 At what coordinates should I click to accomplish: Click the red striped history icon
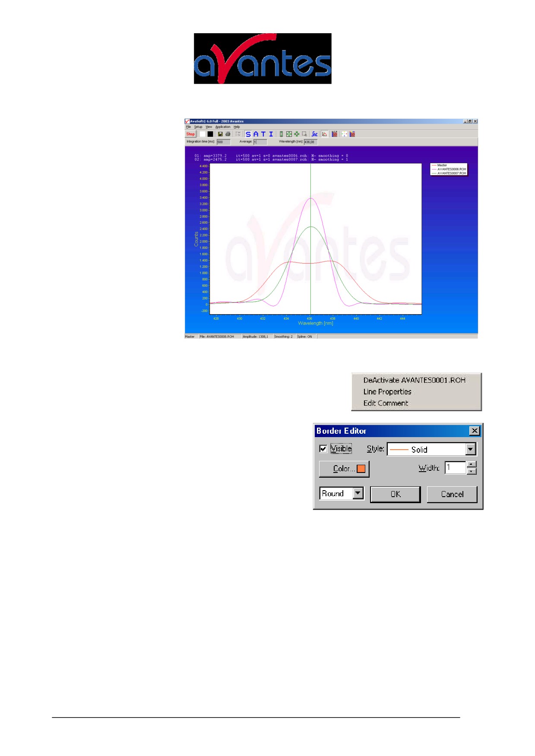click(335, 134)
